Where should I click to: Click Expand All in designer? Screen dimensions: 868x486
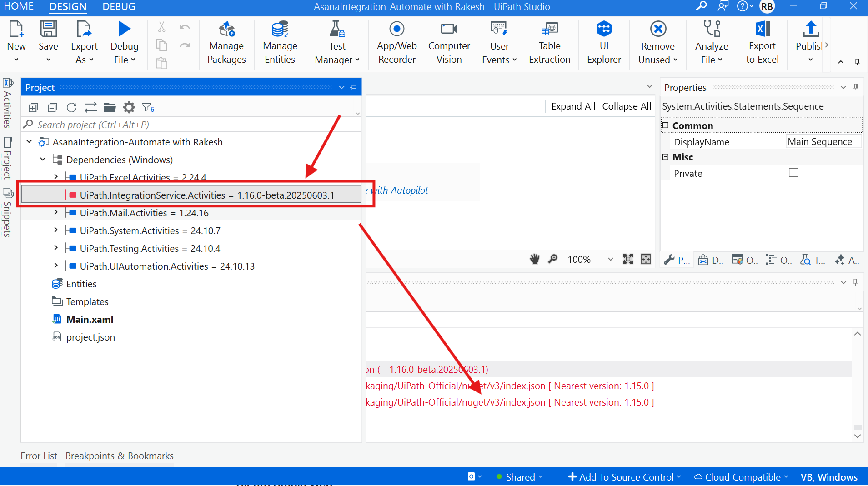pos(573,106)
